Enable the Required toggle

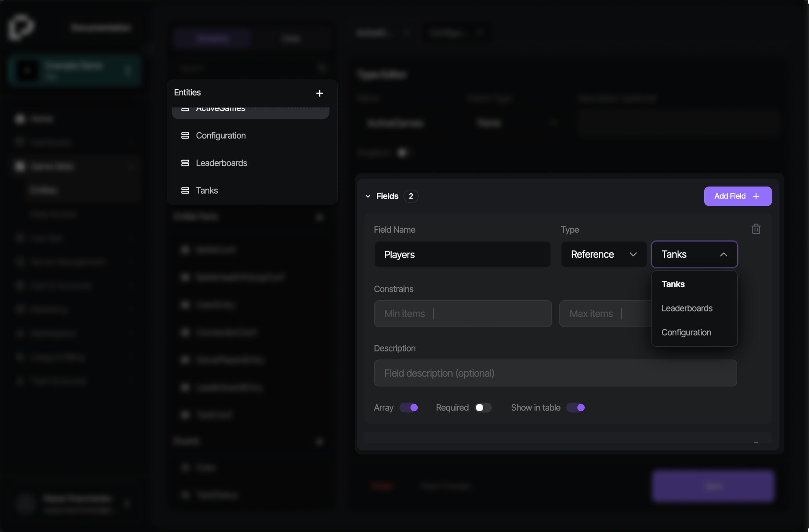click(483, 408)
